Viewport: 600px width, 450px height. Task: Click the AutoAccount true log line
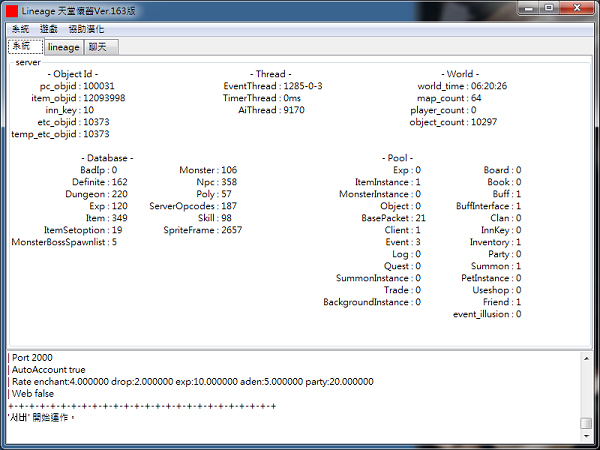(x=49, y=370)
